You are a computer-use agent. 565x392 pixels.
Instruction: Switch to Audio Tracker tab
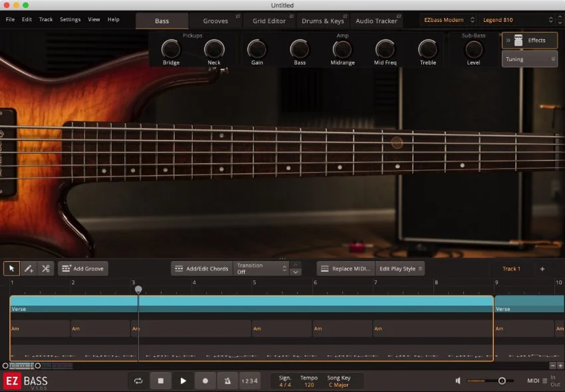pos(376,21)
